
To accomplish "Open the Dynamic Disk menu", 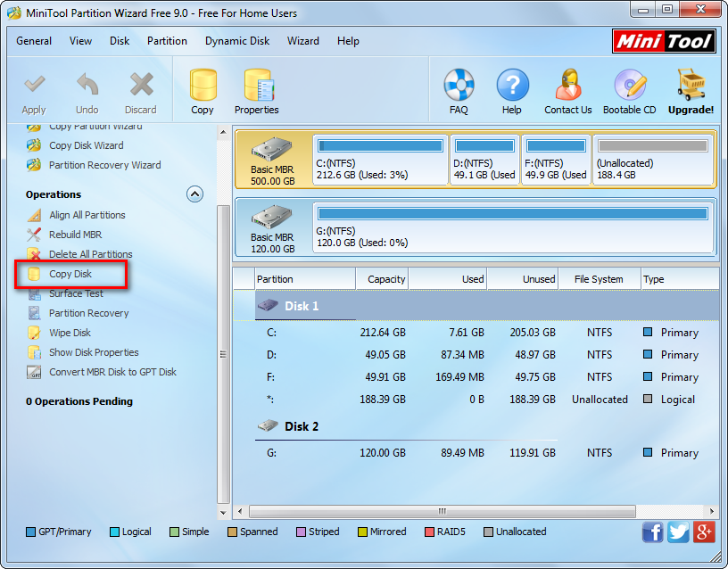I will (237, 41).
